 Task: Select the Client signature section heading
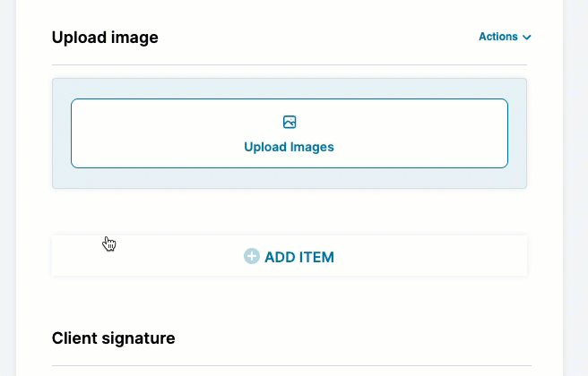point(113,338)
